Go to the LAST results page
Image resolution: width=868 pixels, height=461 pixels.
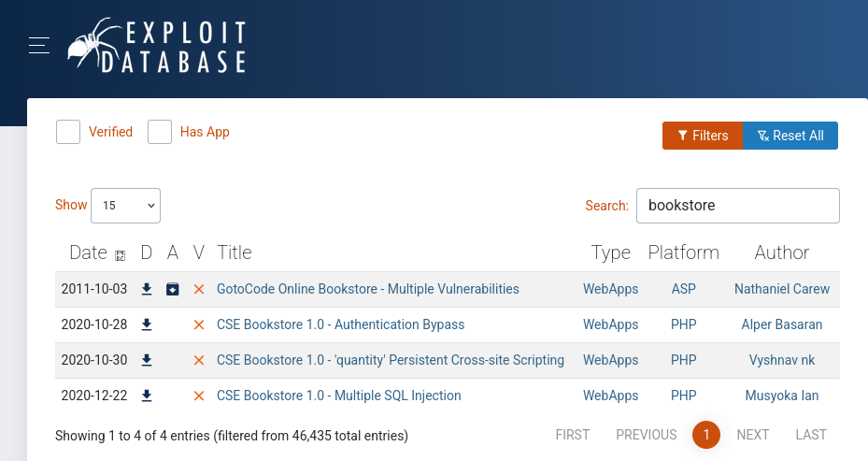[x=811, y=435]
